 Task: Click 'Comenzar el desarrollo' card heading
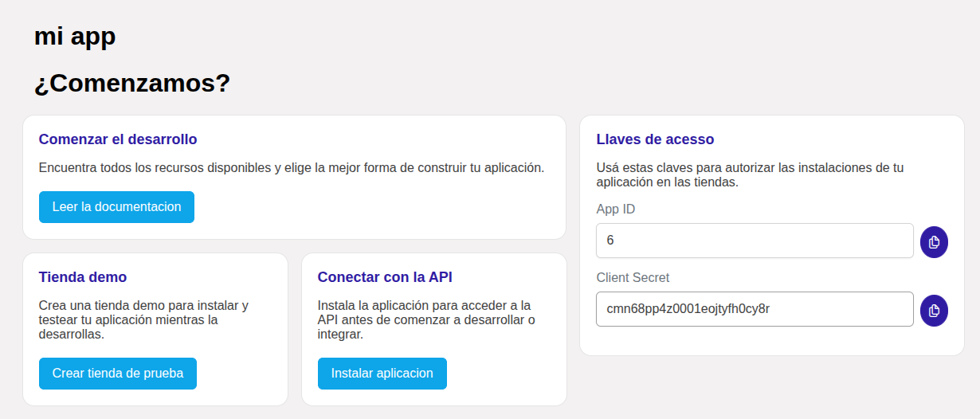point(118,139)
